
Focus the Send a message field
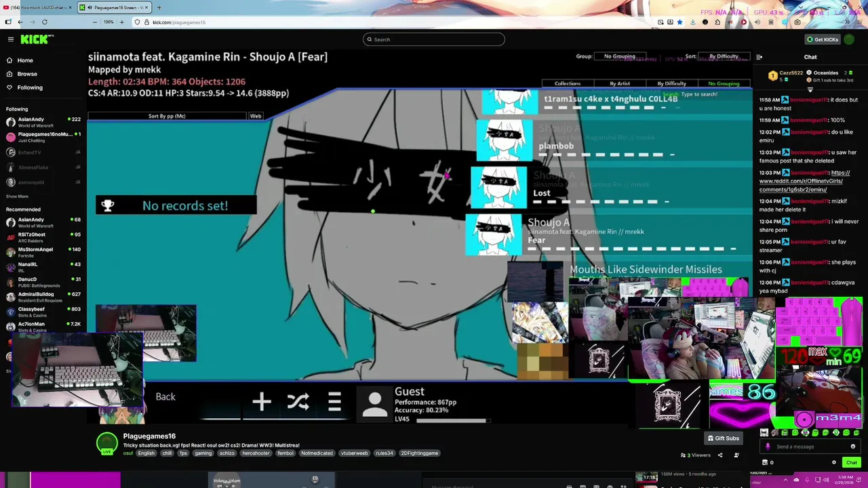[x=810, y=447]
